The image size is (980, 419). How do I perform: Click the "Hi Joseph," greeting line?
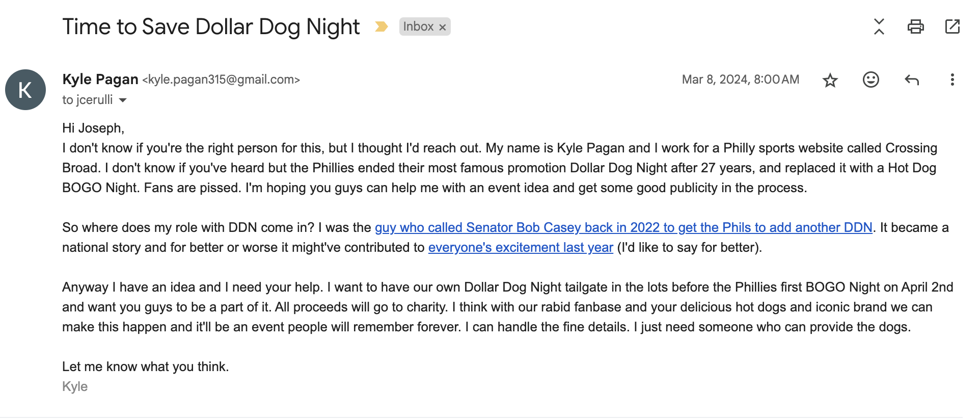(93, 128)
